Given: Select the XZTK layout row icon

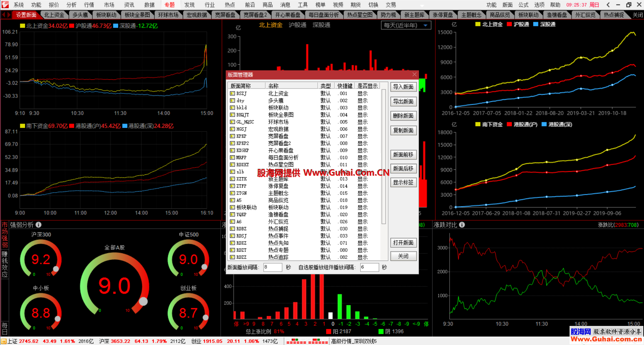Looking at the screenshot, I should 232,179.
